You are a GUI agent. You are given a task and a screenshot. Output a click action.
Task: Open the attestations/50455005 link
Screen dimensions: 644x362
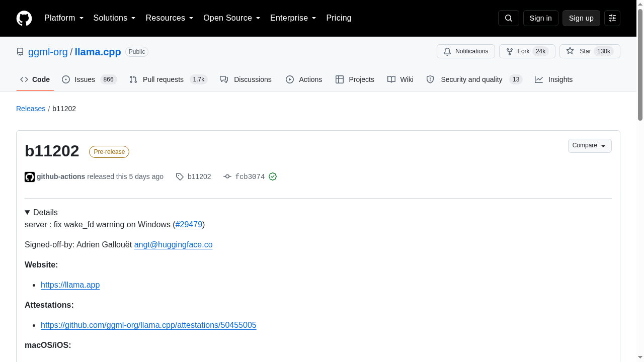coord(148,325)
